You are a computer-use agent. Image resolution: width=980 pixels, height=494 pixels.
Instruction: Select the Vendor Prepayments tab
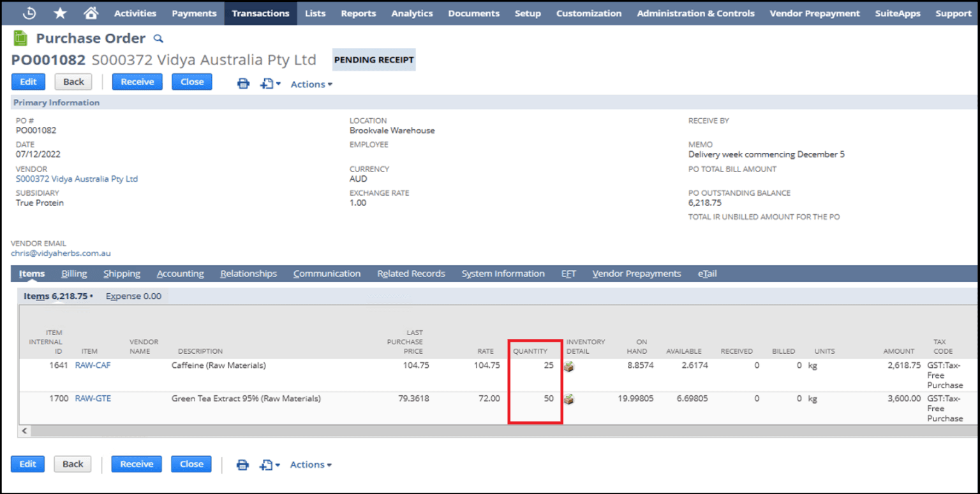636,273
